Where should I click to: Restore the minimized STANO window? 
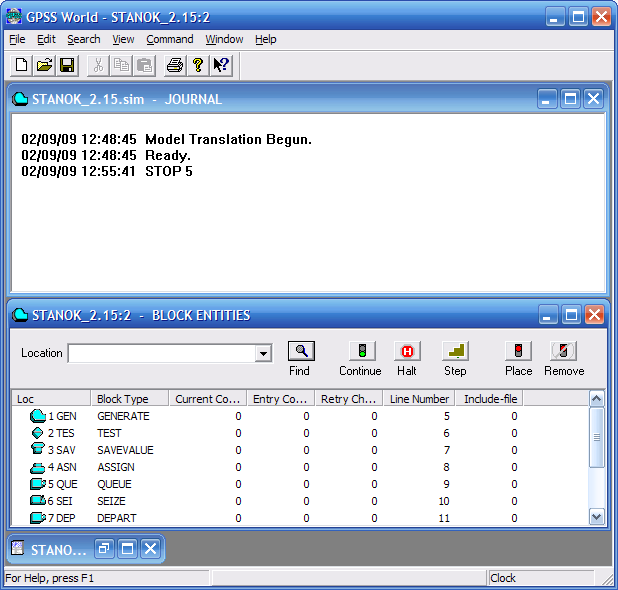104,548
